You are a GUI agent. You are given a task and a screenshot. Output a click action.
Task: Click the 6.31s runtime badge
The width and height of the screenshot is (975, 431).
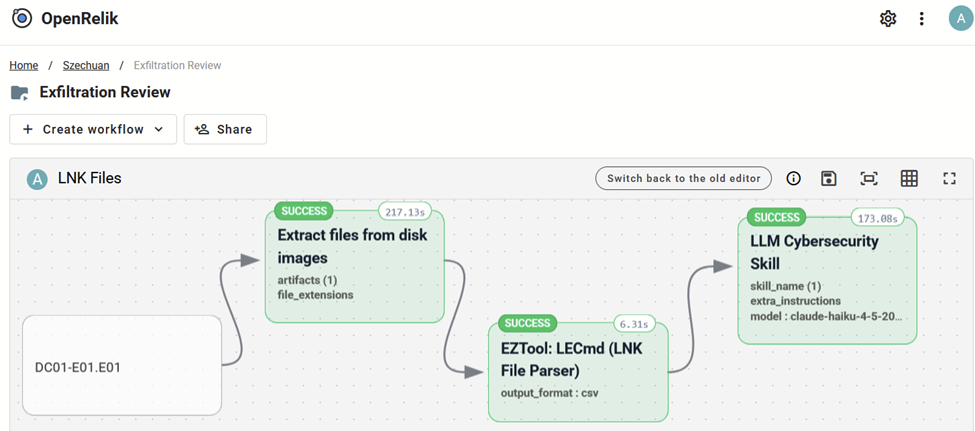pos(634,324)
